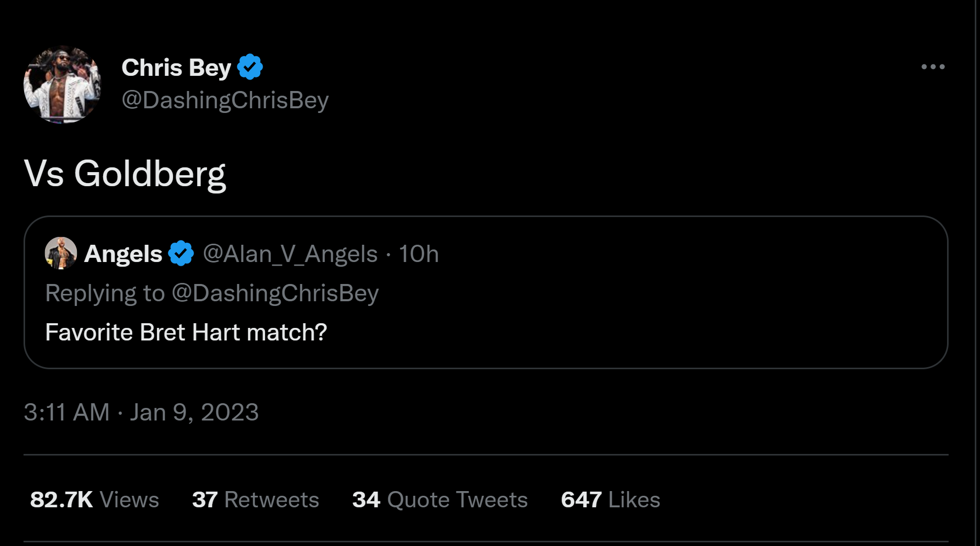The width and height of the screenshot is (980, 546).
Task: Click the 3:11 AM tweet time
Action: pyautogui.click(x=66, y=412)
